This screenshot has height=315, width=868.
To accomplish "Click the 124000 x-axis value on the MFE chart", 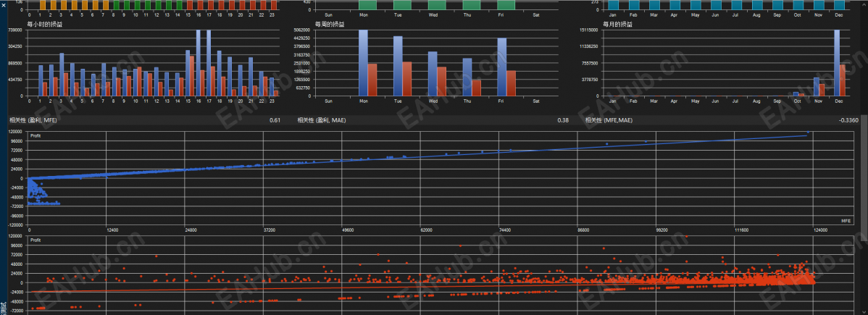I will coord(819,230).
